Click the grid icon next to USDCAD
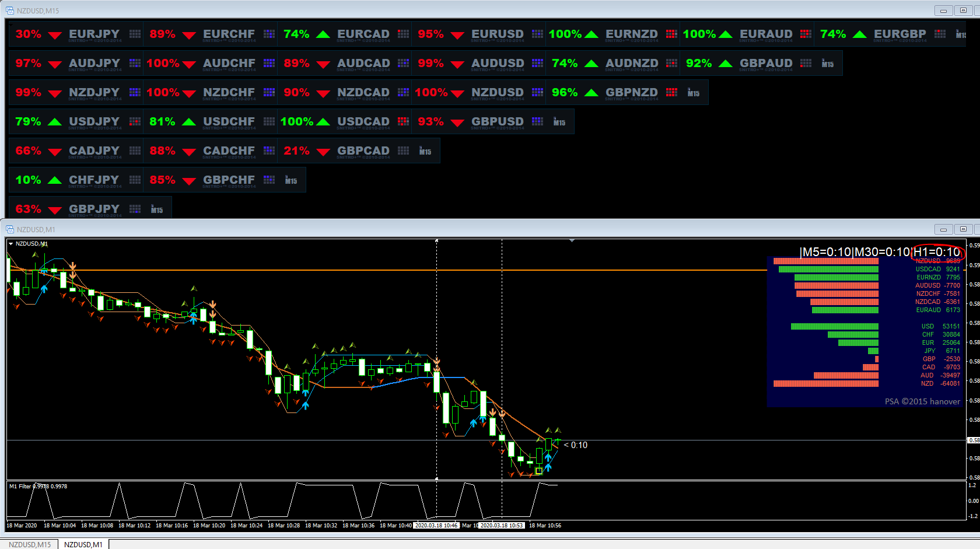Screen dimensions: 980x549 click(403, 121)
